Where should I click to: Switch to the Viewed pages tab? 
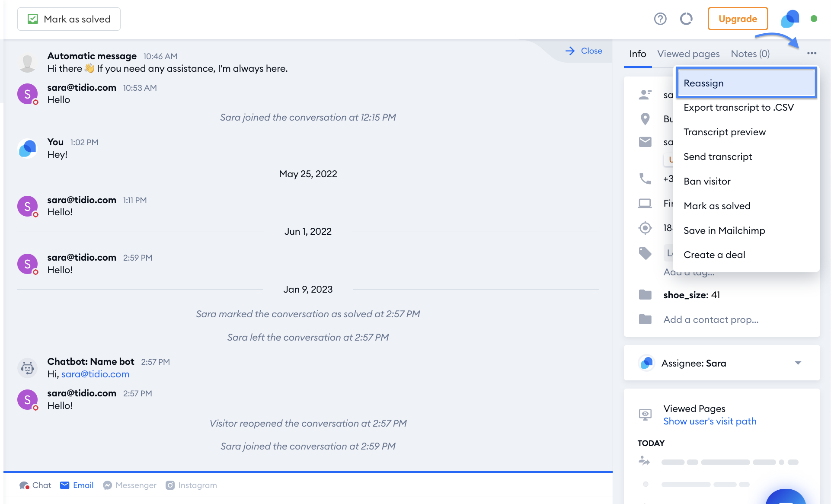(x=688, y=54)
